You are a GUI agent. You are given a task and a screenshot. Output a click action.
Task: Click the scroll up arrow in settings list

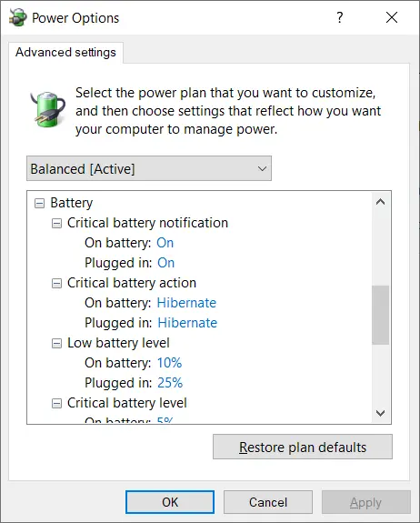[380, 202]
